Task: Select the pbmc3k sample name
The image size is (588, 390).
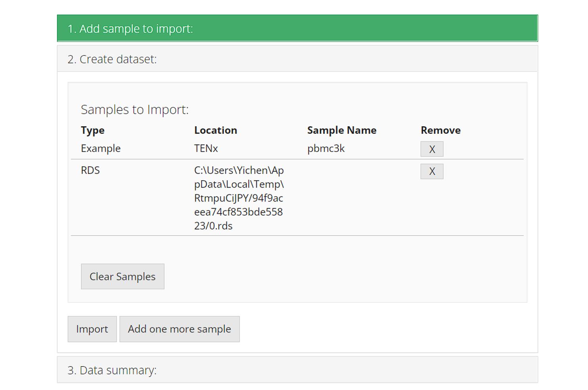Action: click(326, 148)
